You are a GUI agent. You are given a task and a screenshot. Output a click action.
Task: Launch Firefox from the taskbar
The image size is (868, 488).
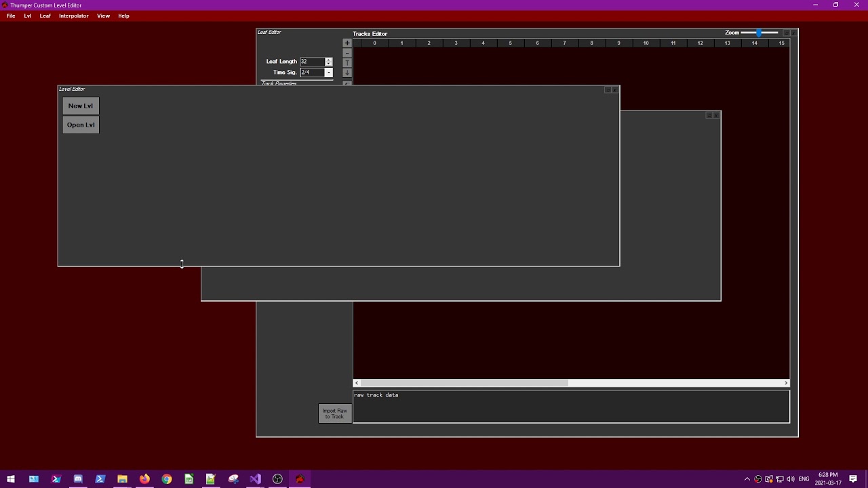tap(144, 479)
